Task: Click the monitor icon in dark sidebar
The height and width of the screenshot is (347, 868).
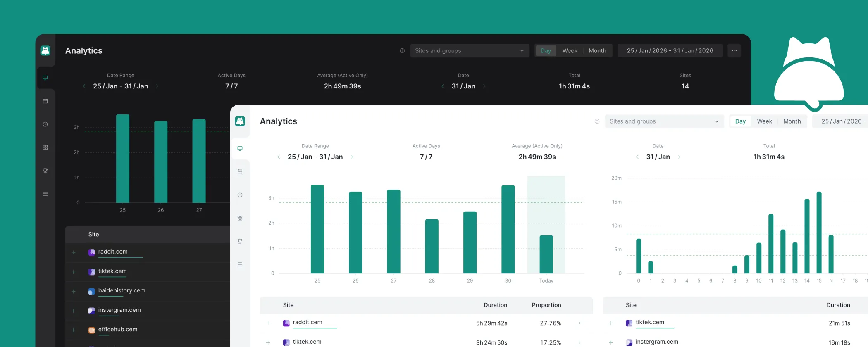Action: pyautogui.click(x=45, y=78)
